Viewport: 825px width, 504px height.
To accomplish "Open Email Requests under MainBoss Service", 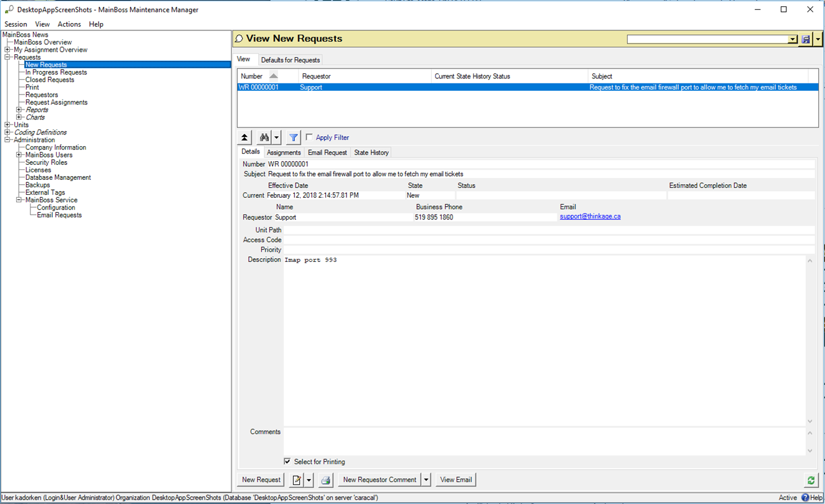I will (x=59, y=215).
